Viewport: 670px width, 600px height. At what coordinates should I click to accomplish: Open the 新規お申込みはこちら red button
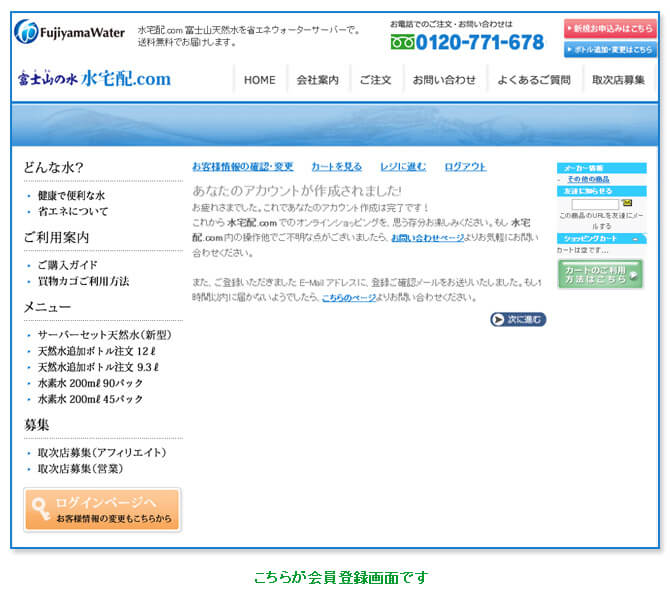coord(610,29)
